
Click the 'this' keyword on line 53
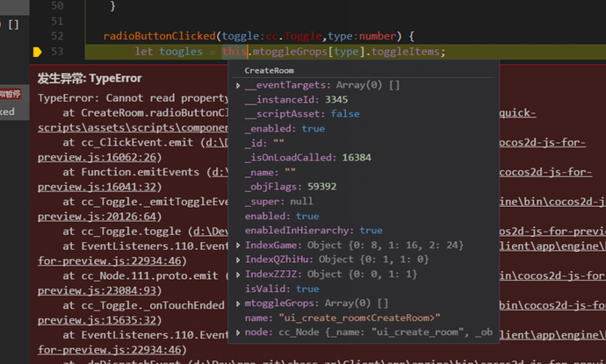[234, 52]
